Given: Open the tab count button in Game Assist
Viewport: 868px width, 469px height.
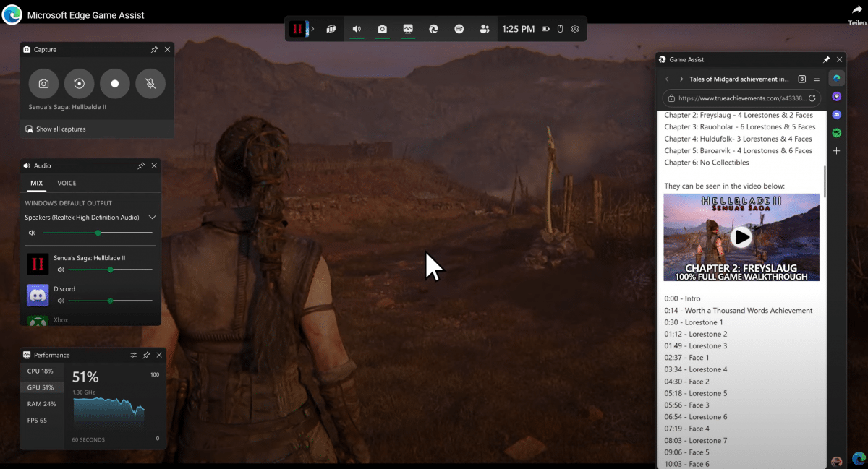Looking at the screenshot, I should 802,79.
